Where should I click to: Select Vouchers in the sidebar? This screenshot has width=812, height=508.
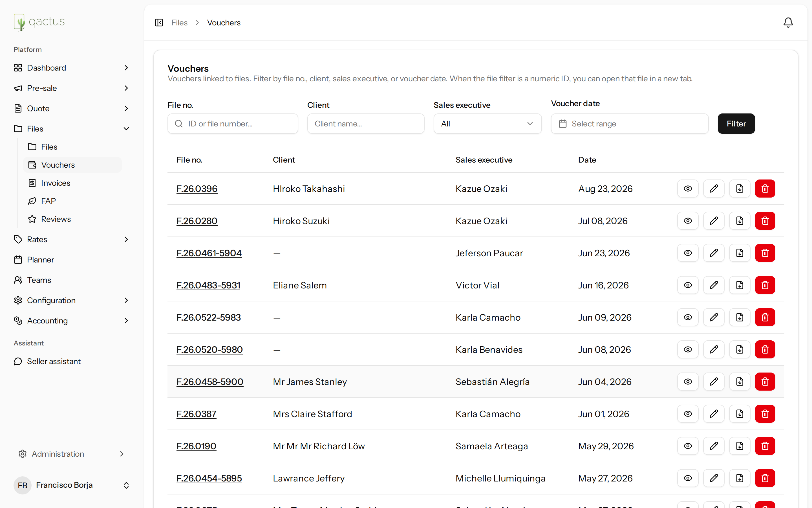point(72,165)
